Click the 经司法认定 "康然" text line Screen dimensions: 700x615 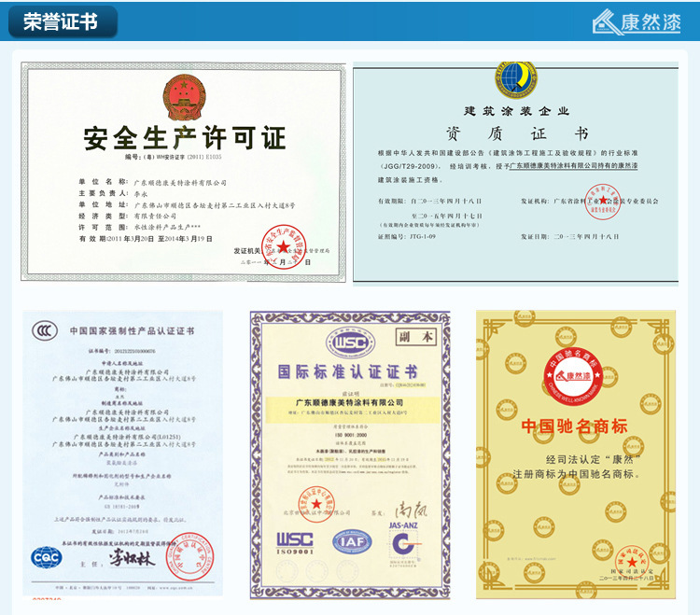tap(594, 459)
